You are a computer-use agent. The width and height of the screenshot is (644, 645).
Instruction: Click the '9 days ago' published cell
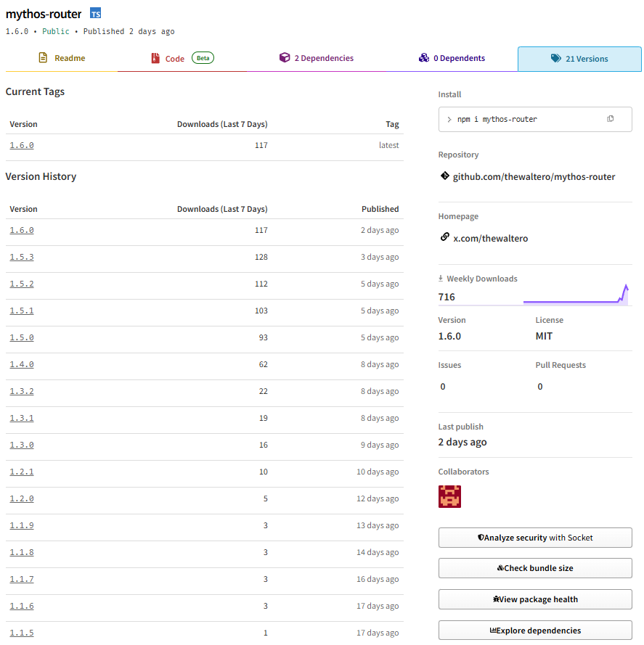click(380, 445)
